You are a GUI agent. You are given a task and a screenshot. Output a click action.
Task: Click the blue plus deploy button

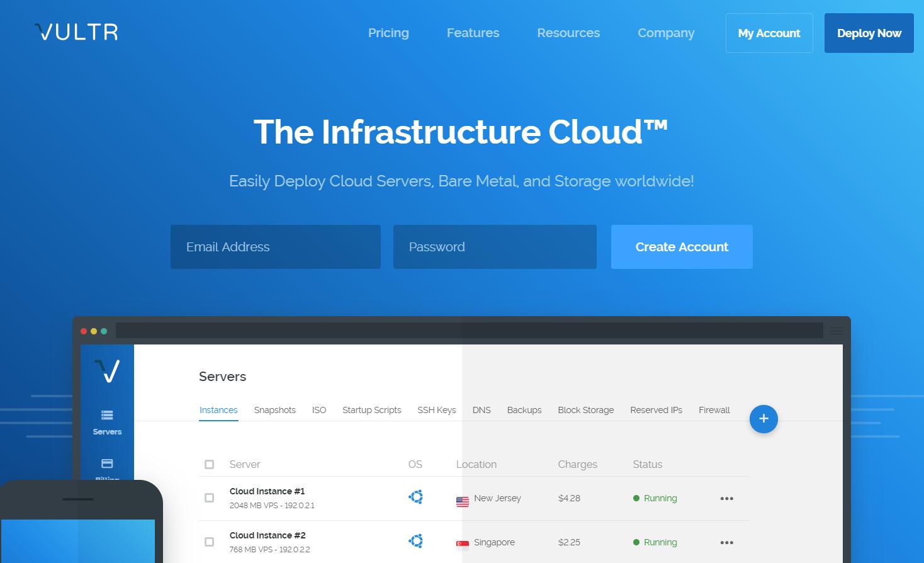(x=763, y=419)
